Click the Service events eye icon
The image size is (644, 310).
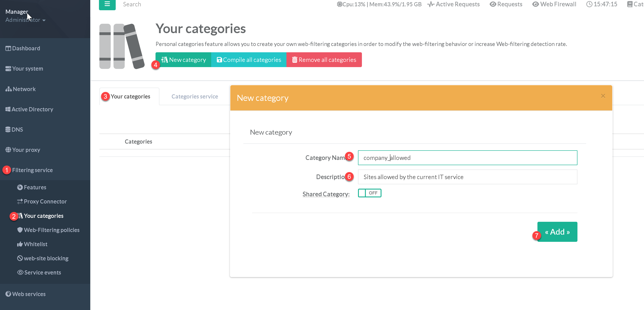tap(20, 273)
